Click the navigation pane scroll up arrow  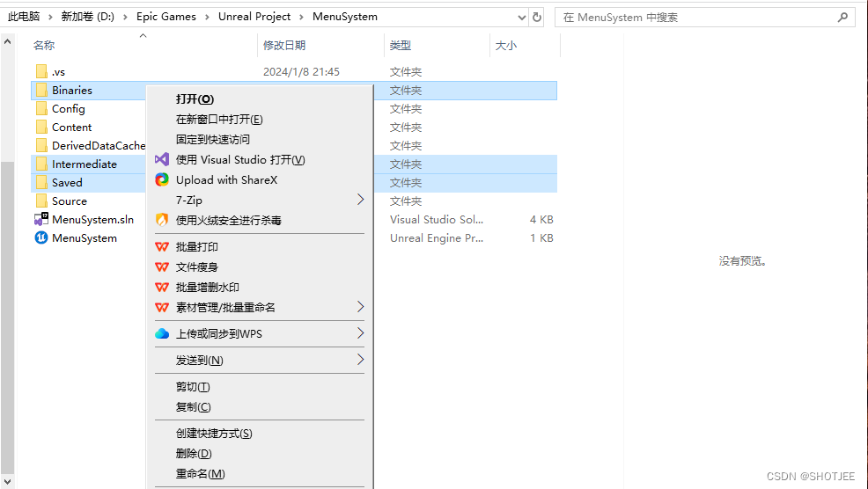[x=7, y=41]
